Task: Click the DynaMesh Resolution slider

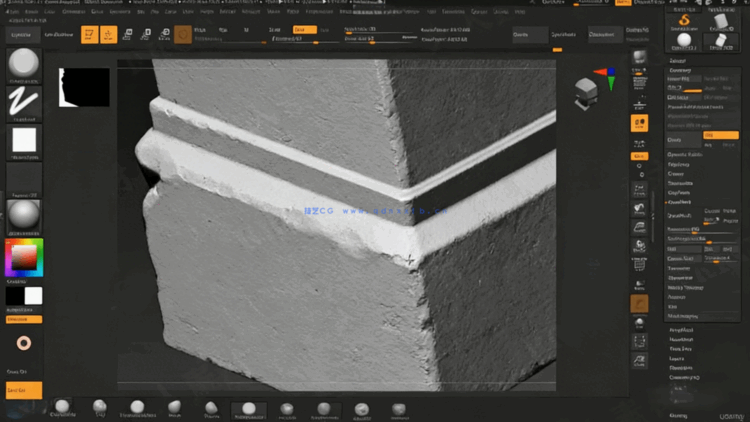Action: [x=702, y=231]
